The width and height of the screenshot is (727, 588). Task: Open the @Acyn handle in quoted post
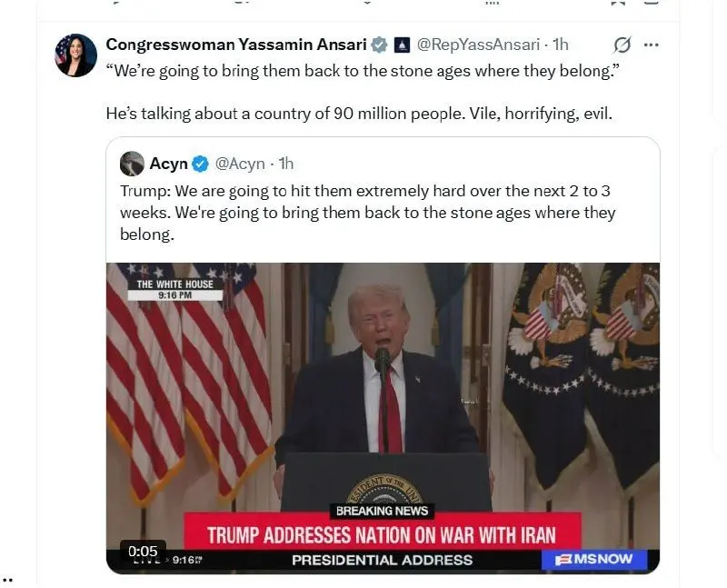[x=240, y=164]
